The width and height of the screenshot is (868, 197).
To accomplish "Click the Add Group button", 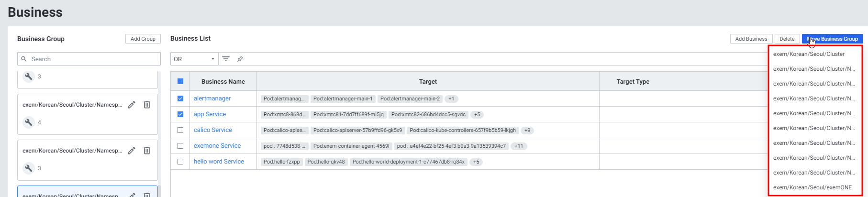I will pos(143,39).
